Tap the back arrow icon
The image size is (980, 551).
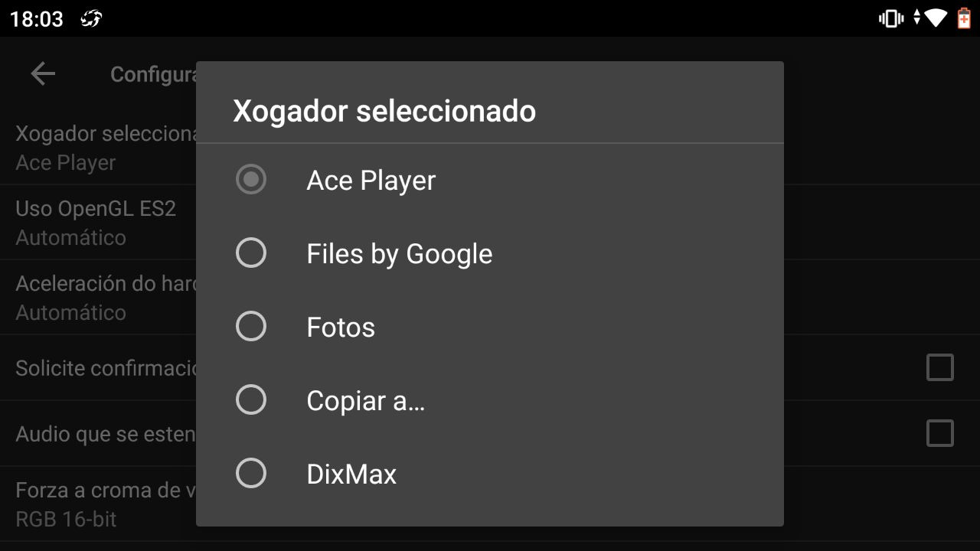point(43,73)
